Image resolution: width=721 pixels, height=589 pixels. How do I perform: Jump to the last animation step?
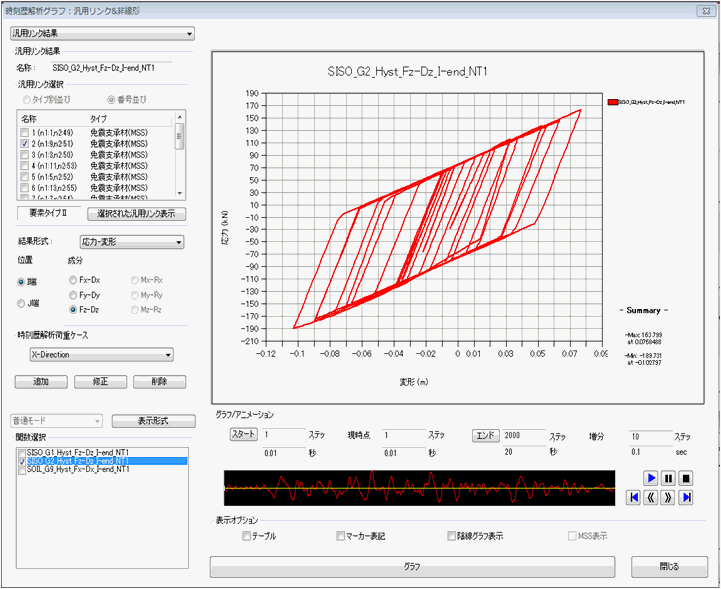point(686,497)
